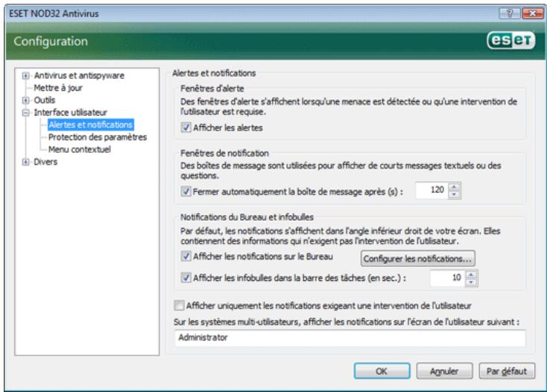Decrease infobulles duration seconds
Screen dimensions: 547x392
click(471, 282)
